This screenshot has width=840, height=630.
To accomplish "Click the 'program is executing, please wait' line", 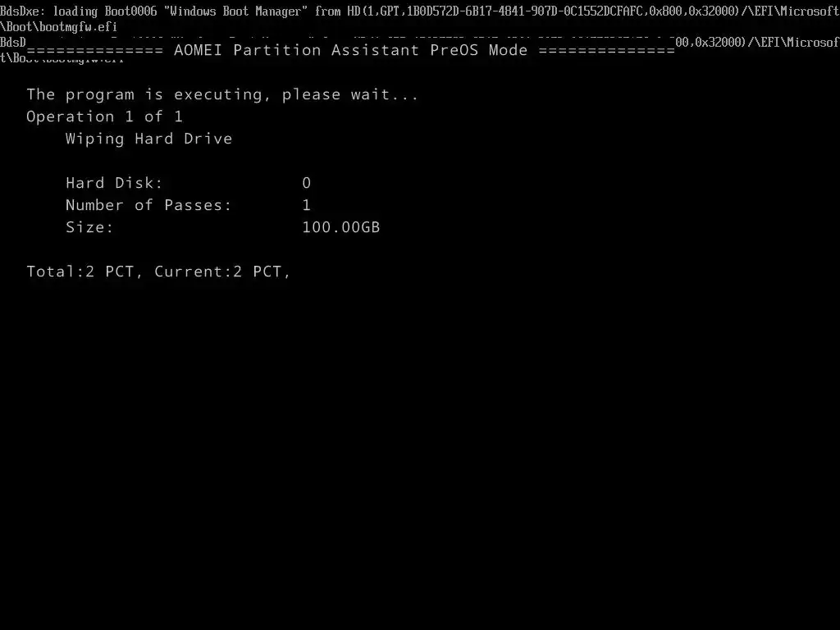I will coord(222,95).
